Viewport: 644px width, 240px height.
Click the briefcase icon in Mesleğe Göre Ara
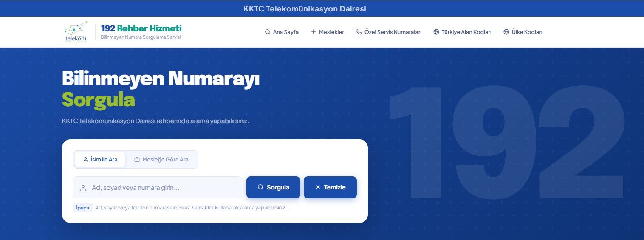point(137,160)
